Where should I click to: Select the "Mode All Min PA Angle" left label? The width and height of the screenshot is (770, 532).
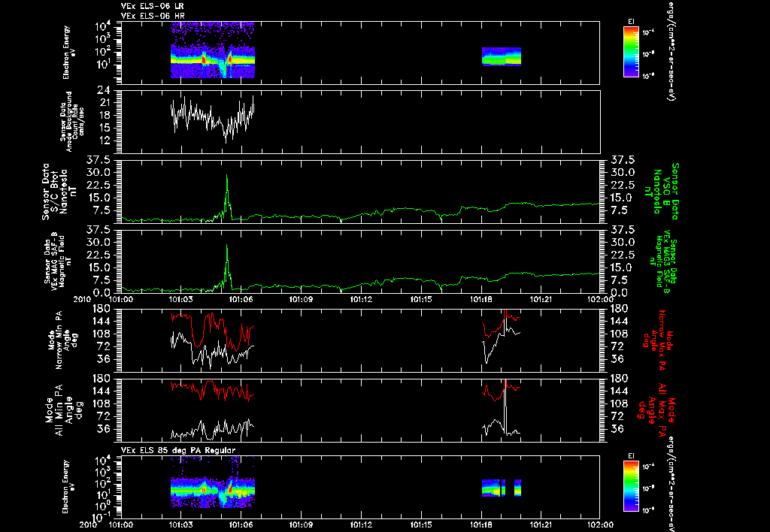click(x=62, y=410)
